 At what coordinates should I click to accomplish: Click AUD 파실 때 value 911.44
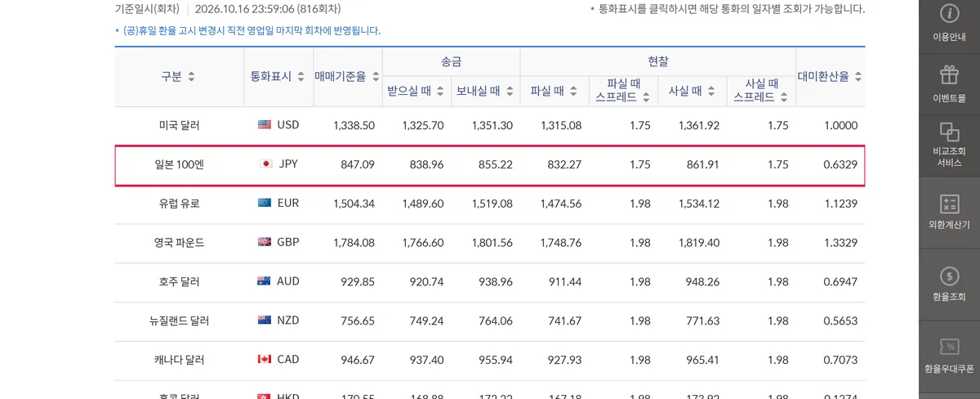coord(565,282)
